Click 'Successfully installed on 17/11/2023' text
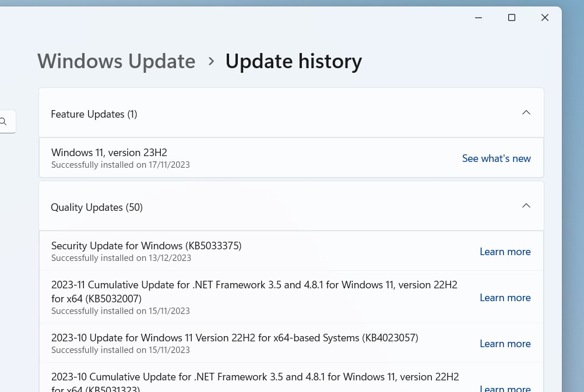Image resolution: width=584 pixels, height=392 pixels. (x=120, y=164)
